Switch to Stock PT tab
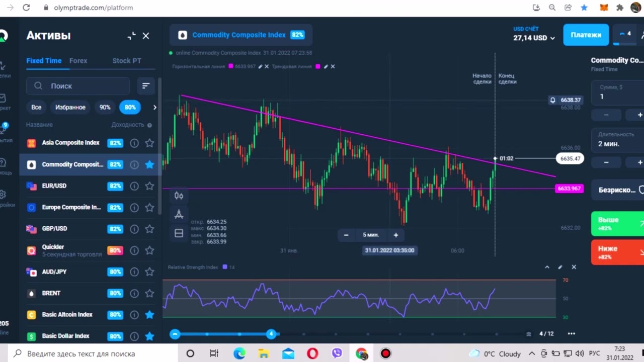644x362 pixels. click(x=127, y=60)
